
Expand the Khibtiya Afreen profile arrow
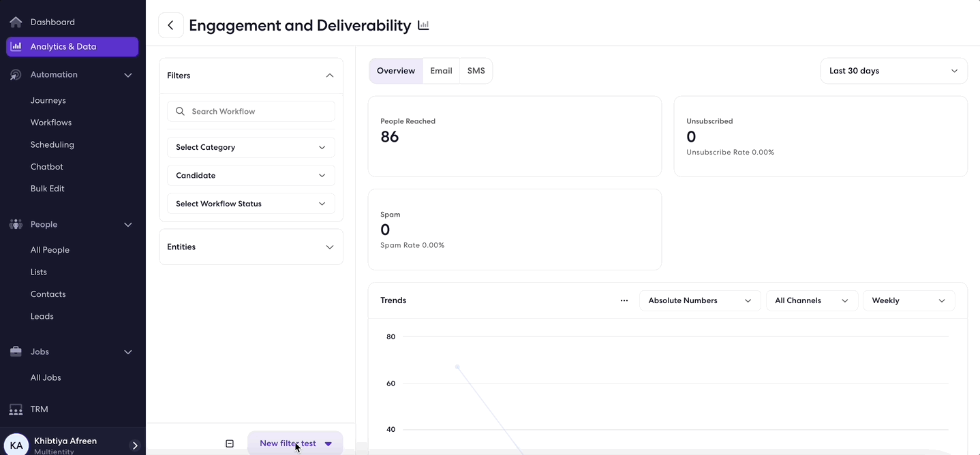pyautogui.click(x=135, y=445)
